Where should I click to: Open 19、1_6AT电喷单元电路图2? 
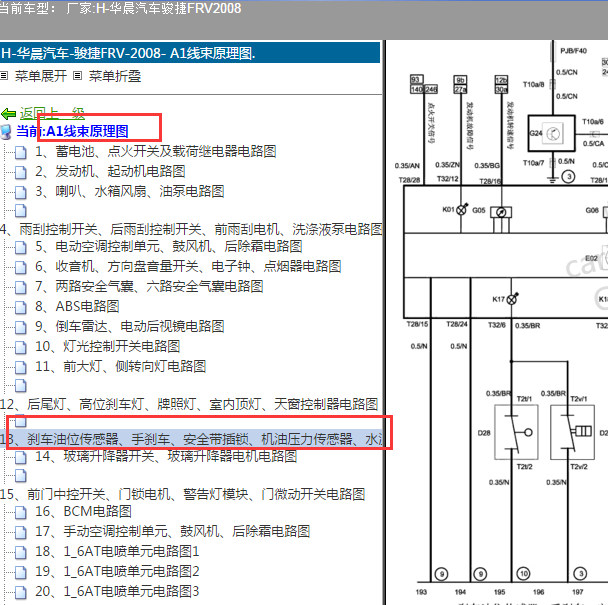click(x=117, y=572)
